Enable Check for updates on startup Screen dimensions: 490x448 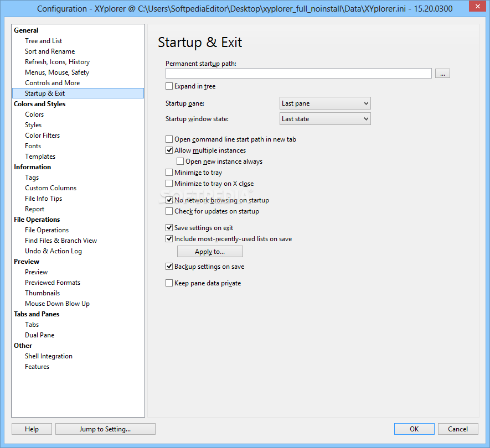tap(169, 211)
